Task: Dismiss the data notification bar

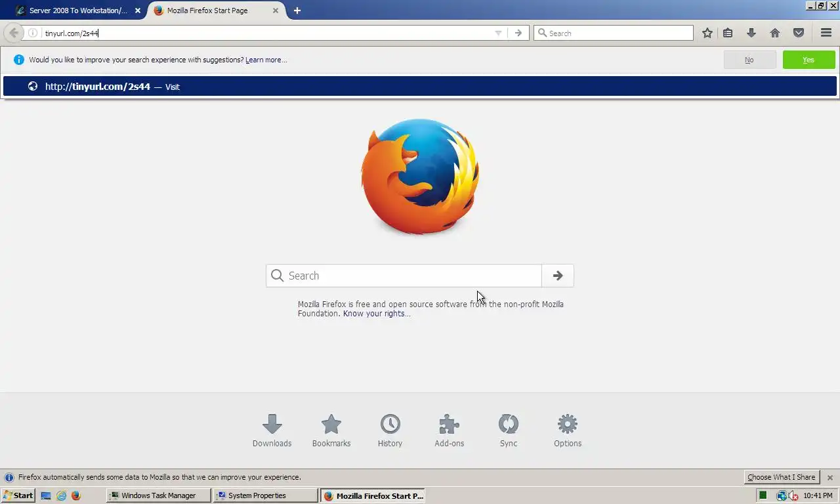Action: coord(829,477)
